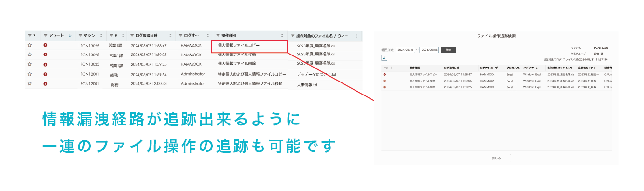
Task: Click the start date field 2024/05/25
Action: click(405, 50)
